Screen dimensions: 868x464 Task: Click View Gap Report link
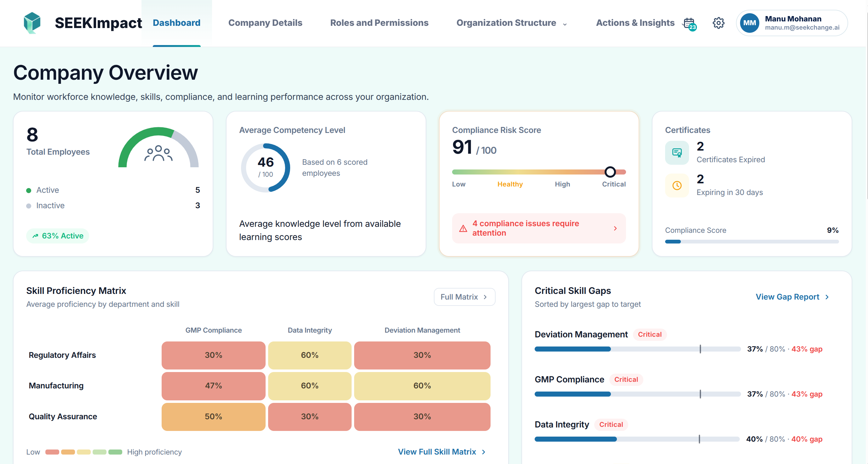(792, 297)
